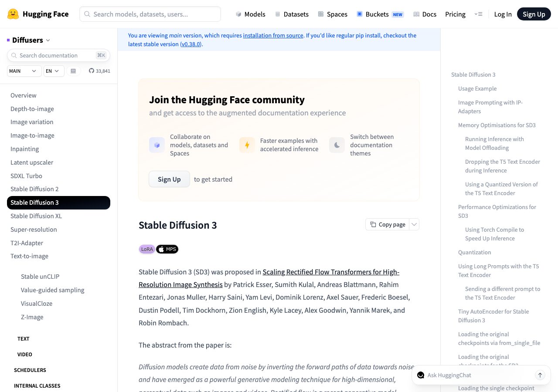The width and height of the screenshot is (558, 392).
Task: Click the MPS Apple badge
Action: click(167, 249)
